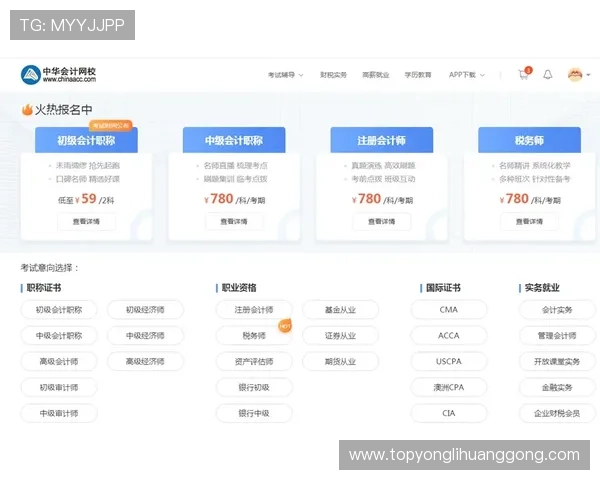Choose 金融实务 option
Screen dimensions: 600x480
[557, 387]
